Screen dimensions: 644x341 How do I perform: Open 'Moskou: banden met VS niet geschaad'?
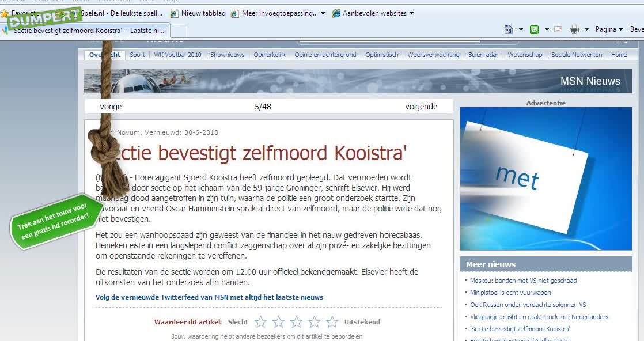tap(523, 281)
